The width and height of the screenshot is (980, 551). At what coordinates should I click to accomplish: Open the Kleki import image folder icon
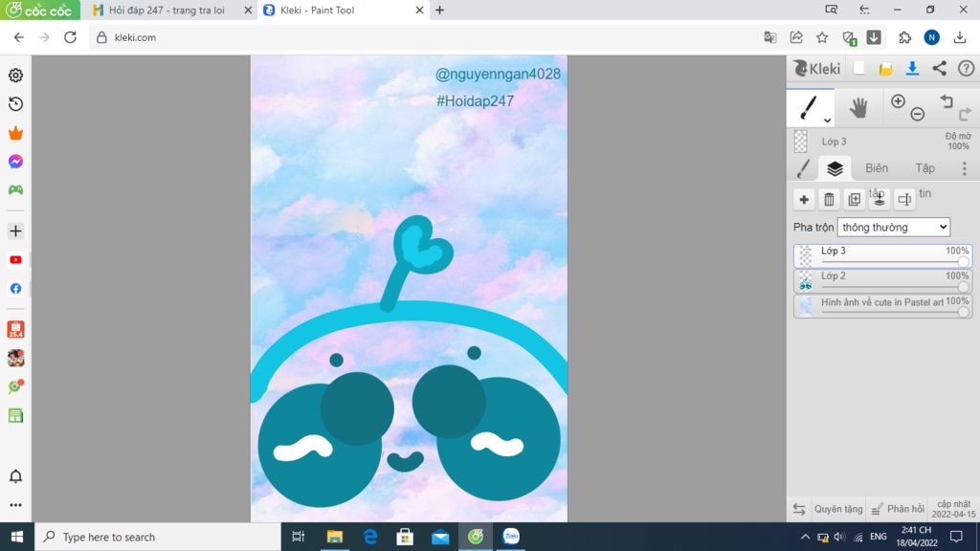pos(885,69)
